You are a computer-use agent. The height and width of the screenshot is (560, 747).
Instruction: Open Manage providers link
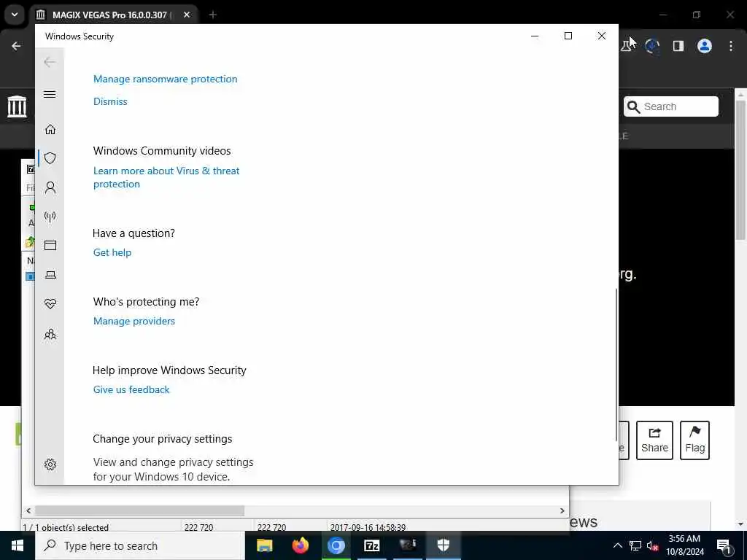tap(134, 321)
